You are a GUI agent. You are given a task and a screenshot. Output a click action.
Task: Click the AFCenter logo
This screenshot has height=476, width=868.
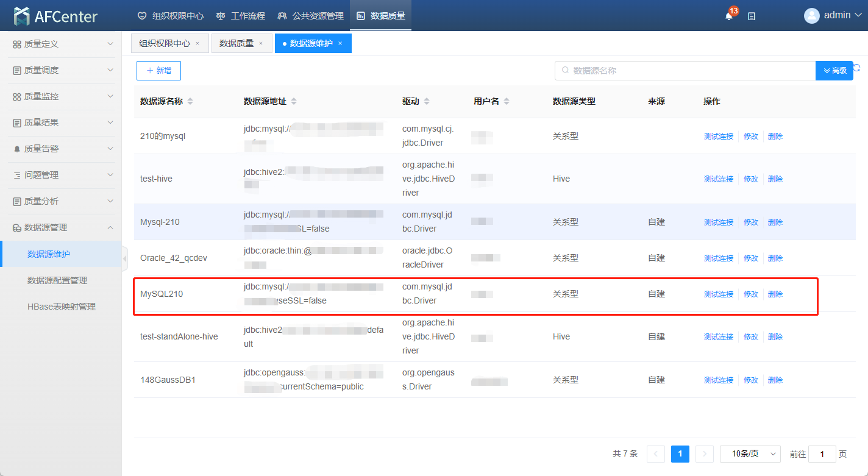point(55,16)
